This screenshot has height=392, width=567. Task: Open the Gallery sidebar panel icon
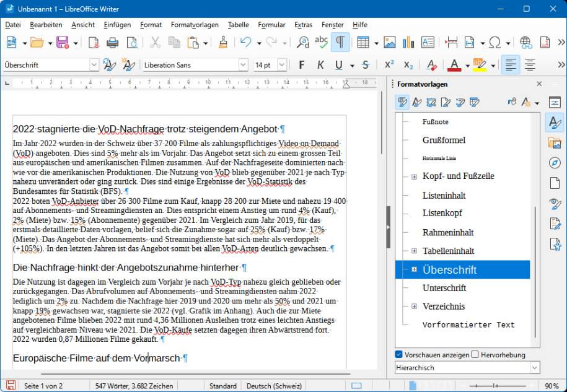555,143
